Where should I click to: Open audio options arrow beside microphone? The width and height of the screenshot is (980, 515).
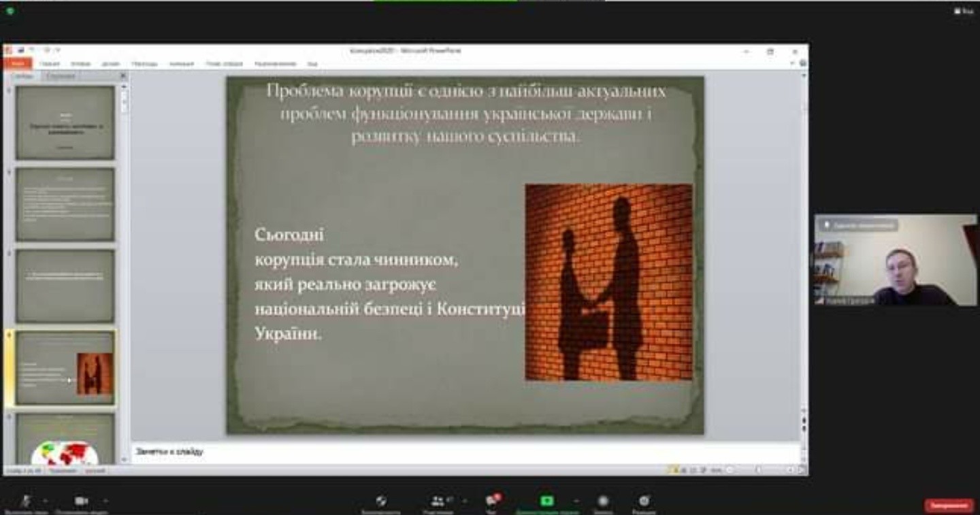(x=45, y=500)
